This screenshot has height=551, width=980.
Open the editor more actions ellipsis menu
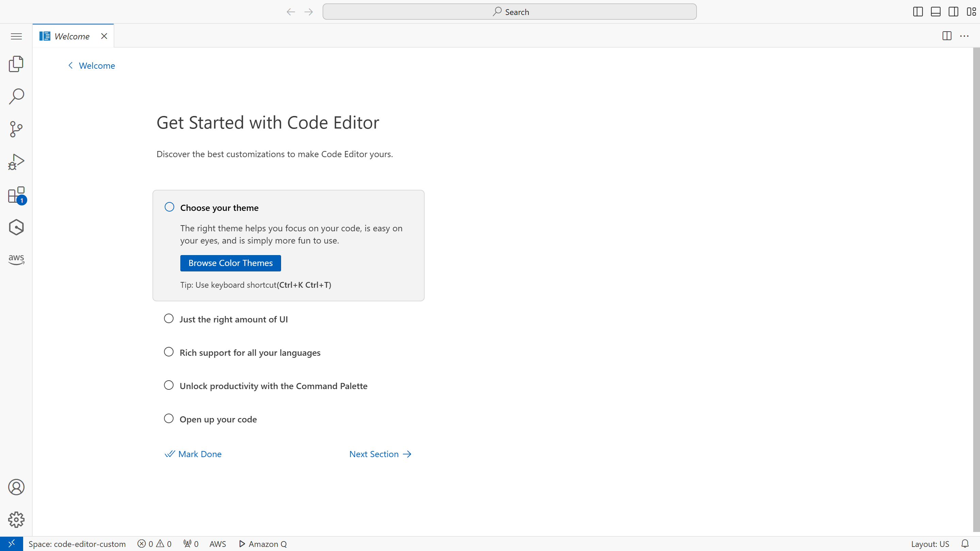pos(965,36)
